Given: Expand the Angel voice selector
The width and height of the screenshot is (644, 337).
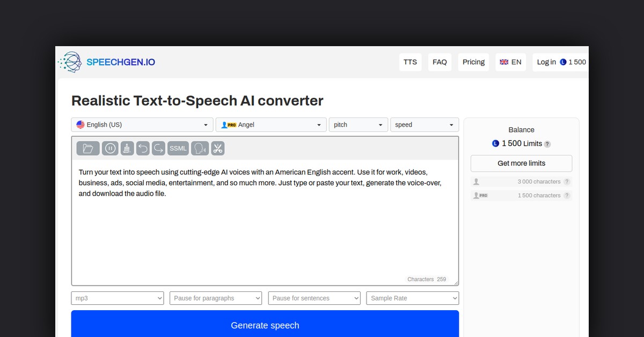Looking at the screenshot, I should coord(271,124).
